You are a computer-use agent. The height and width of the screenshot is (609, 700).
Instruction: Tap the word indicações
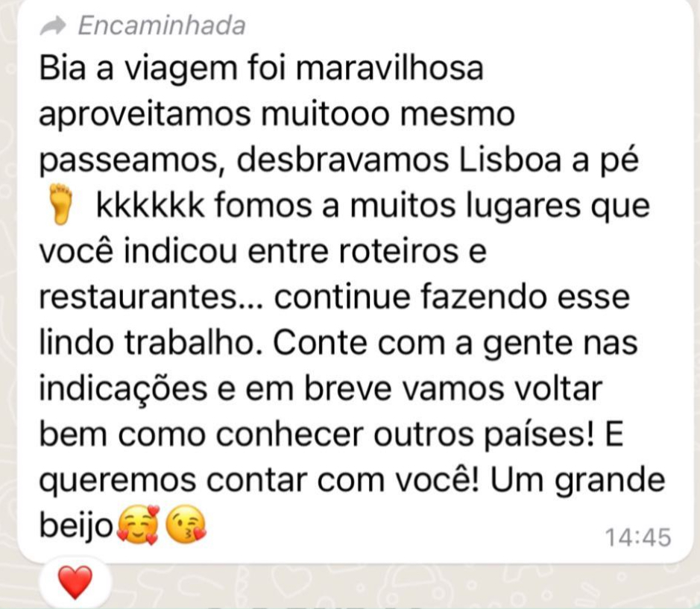click(123, 388)
